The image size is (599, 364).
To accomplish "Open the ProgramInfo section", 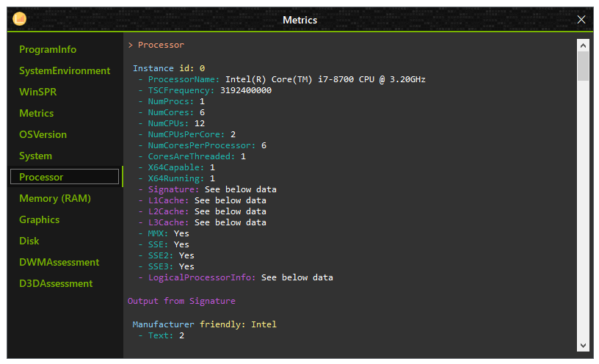I will click(x=48, y=49).
